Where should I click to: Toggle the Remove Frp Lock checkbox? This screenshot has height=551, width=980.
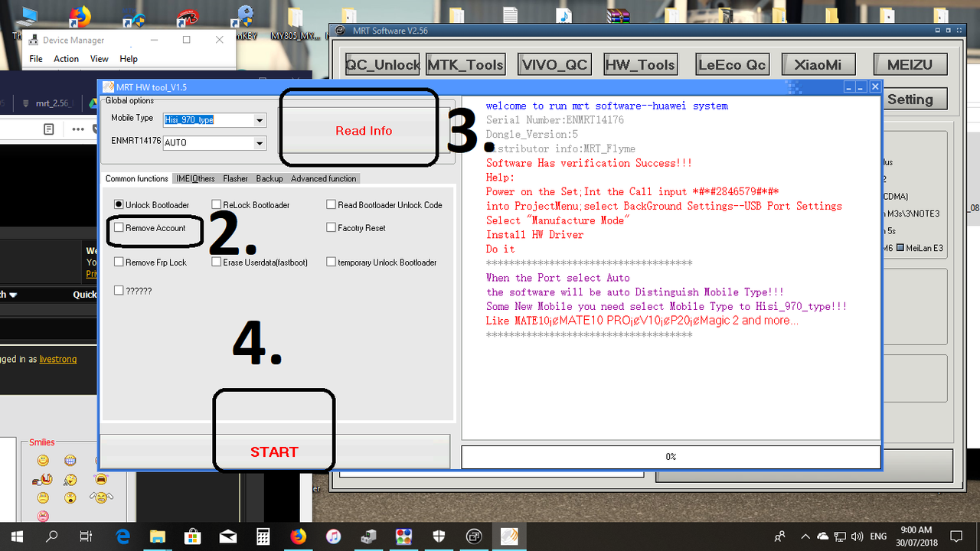pos(119,262)
